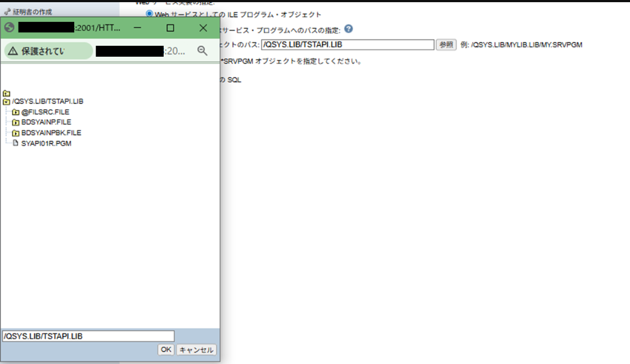Click the example path text /QSYS.LIB/MYLIB.LIB/MY.SRVPGM
The height and width of the screenshot is (364, 630).
527,45
